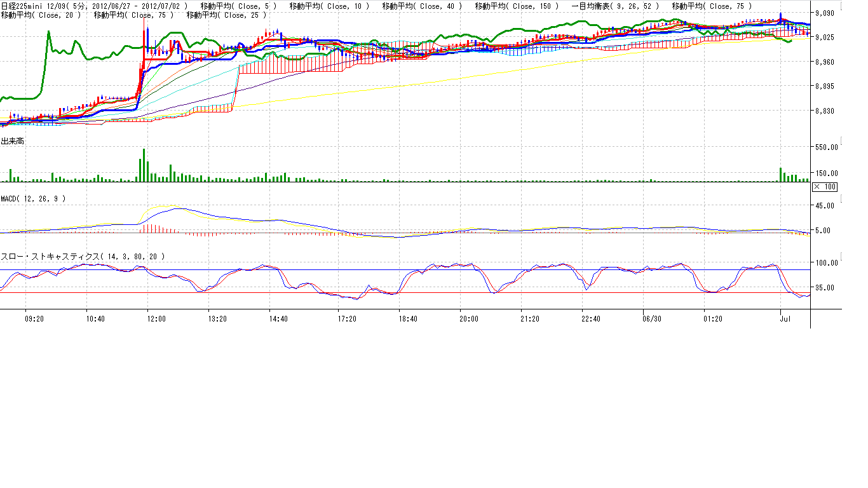The image size is (868, 488).
Task: Click the 移動平均( Close, 40 ) legend entry
Action: (x=422, y=6)
